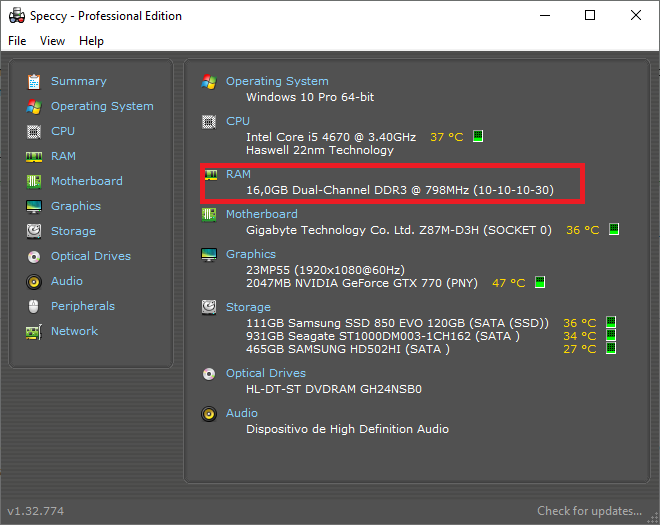Open the Help menu
Viewport: 660px width, 526px height.
pyautogui.click(x=91, y=41)
